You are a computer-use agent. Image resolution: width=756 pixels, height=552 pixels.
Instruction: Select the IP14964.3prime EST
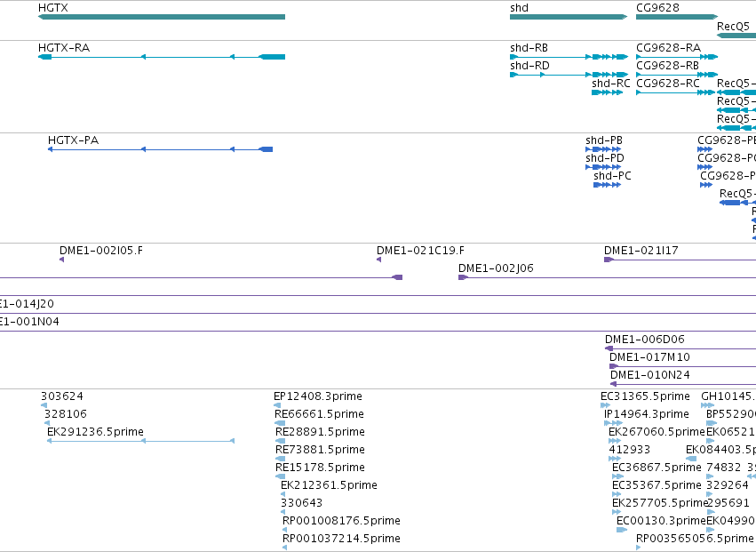click(x=613, y=423)
